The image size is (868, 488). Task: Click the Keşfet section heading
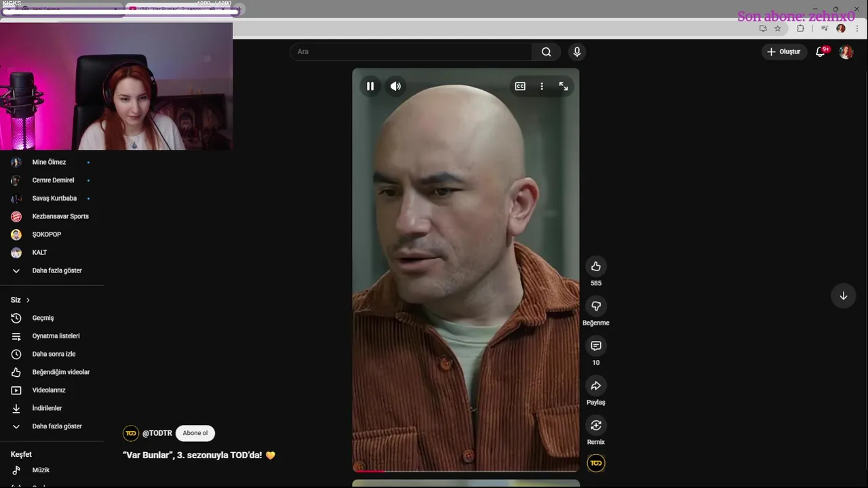click(21, 455)
